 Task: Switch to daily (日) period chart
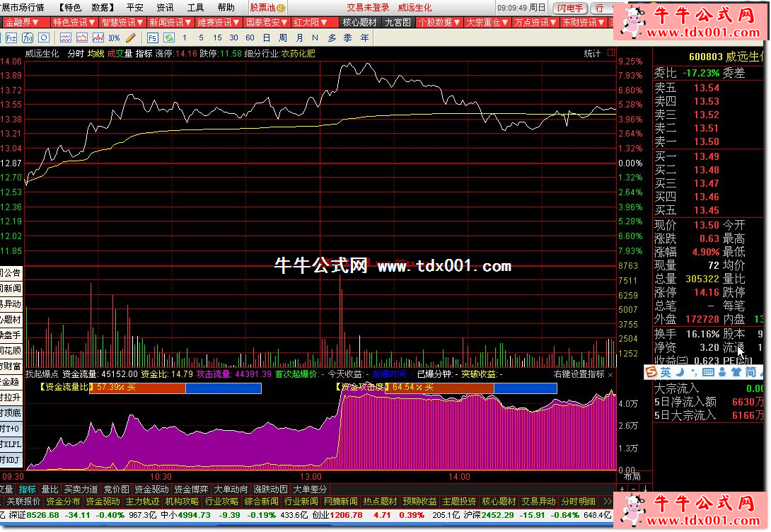266,37
